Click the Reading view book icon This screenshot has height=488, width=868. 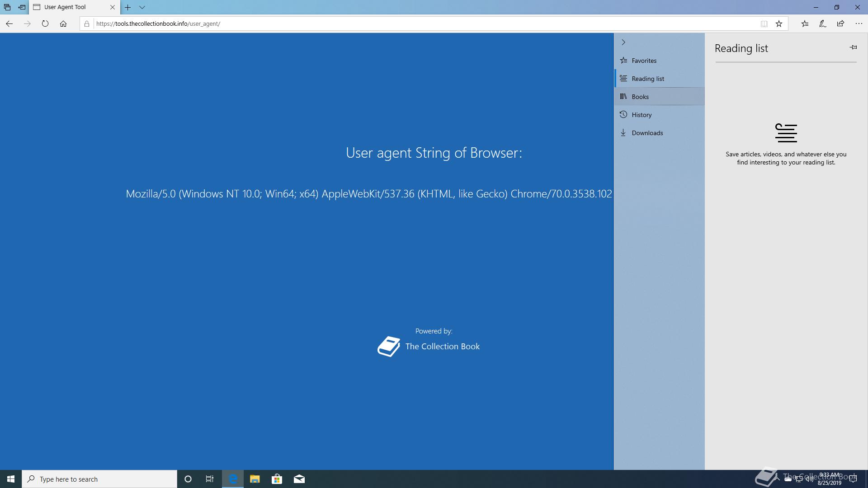coord(764,23)
